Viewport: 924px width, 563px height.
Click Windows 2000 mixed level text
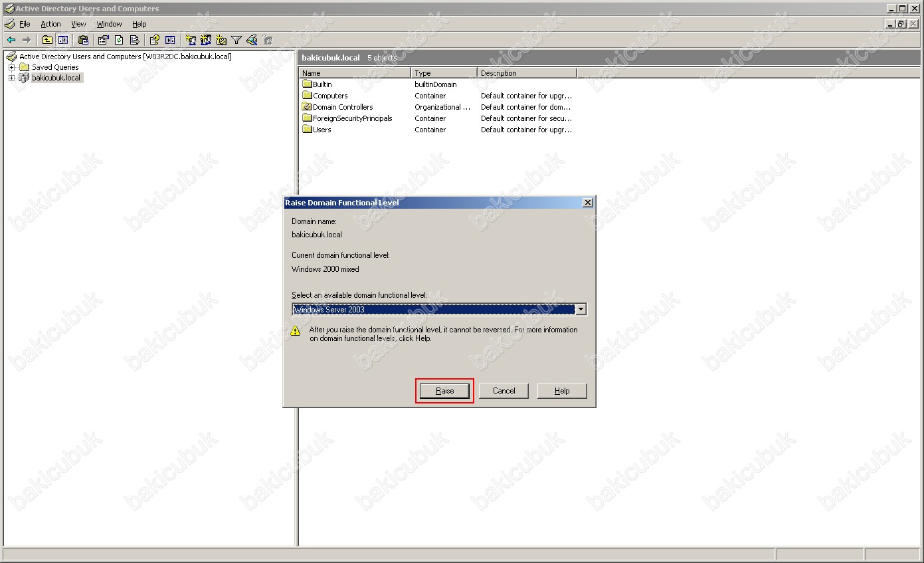pyautogui.click(x=325, y=269)
